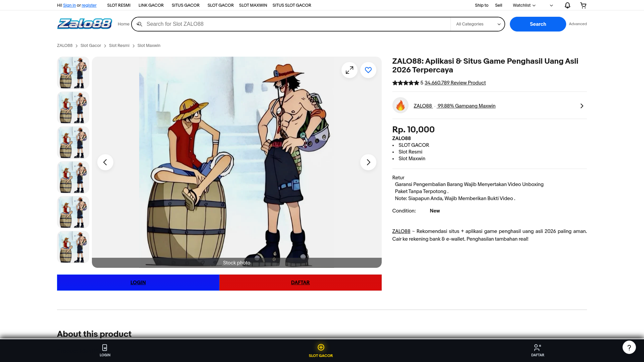Click the Slot Resmi breadcrumb
Screen dimensions: 644x362
pyautogui.click(x=119, y=46)
